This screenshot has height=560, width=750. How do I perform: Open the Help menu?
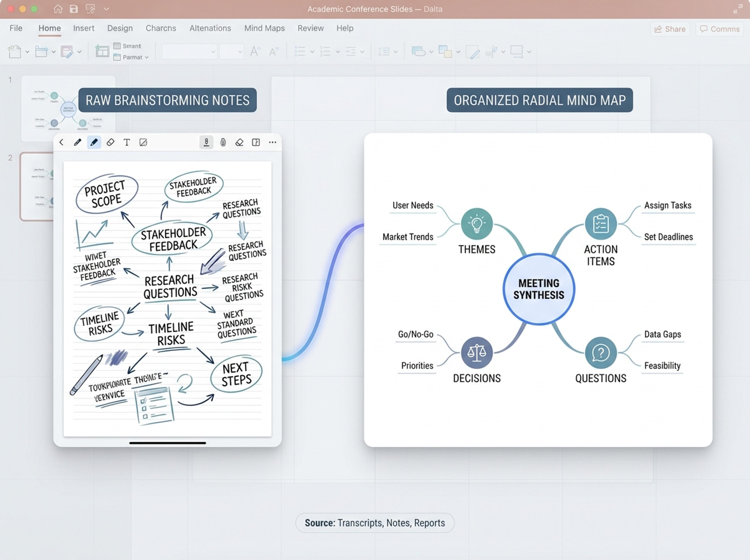(345, 28)
